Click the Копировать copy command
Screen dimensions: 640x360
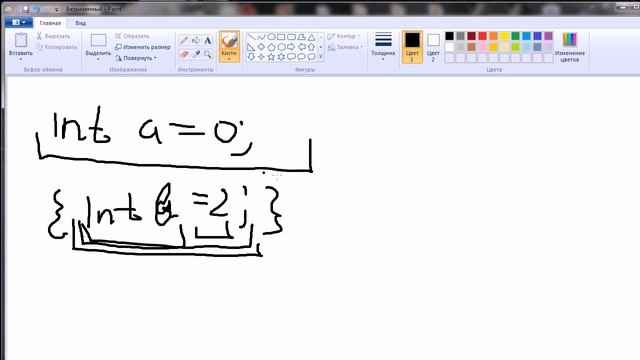(x=56, y=47)
